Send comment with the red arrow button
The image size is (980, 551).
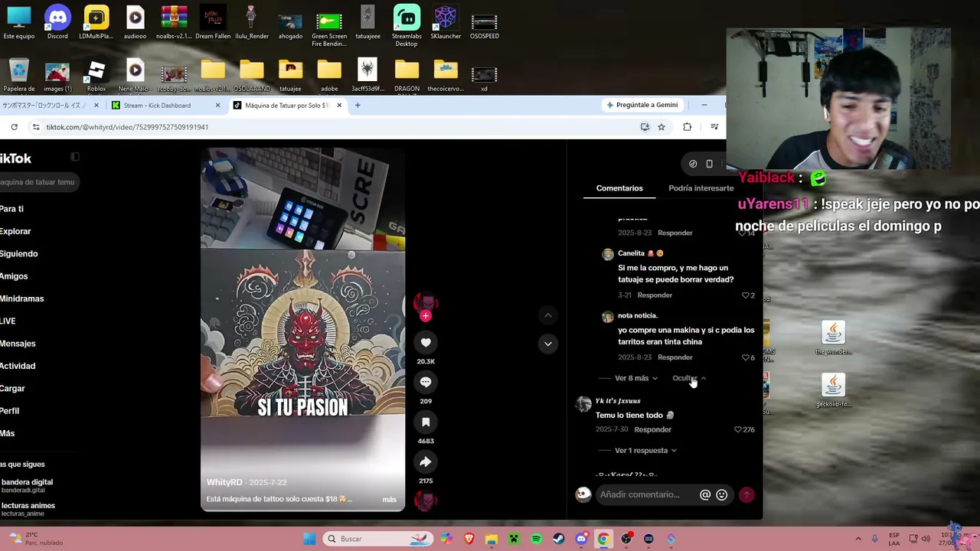746,495
